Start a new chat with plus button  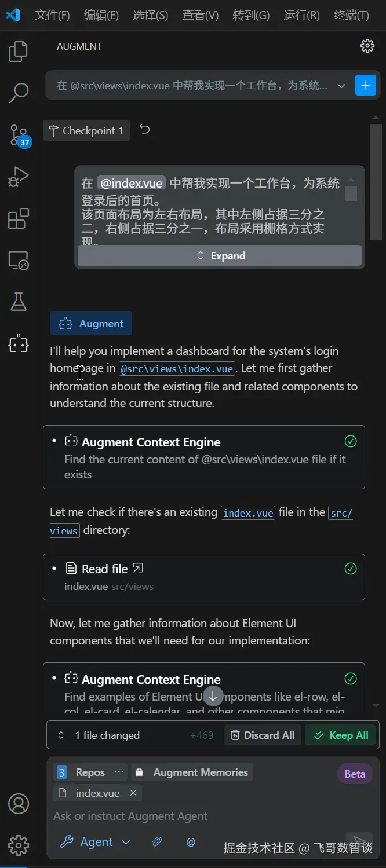(x=365, y=86)
